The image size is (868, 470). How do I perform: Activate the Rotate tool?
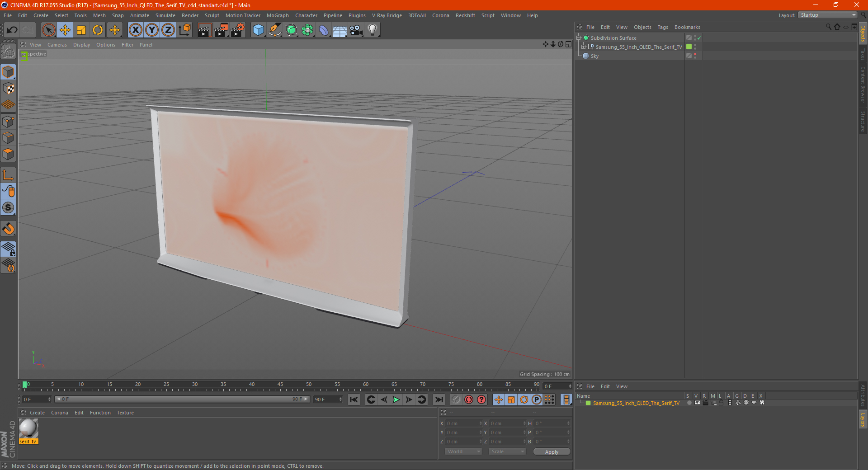tap(98, 30)
